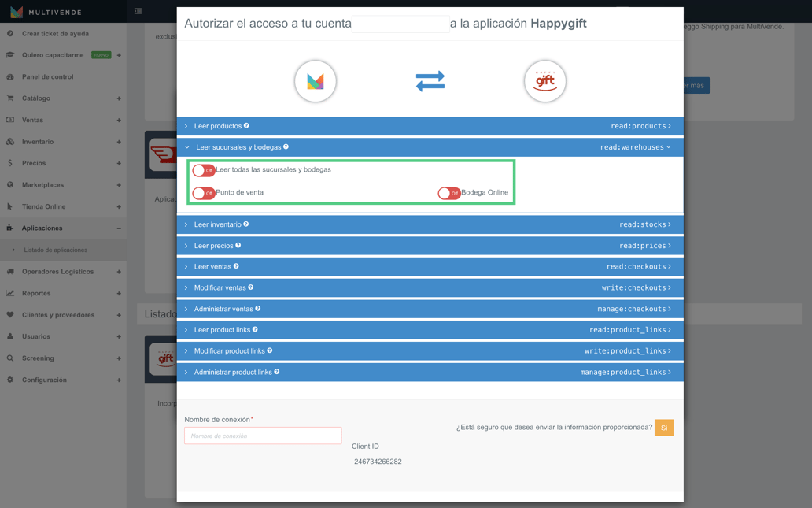Expand the Modificar product links section
The image size is (812, 508).
(x=430, y=351)
